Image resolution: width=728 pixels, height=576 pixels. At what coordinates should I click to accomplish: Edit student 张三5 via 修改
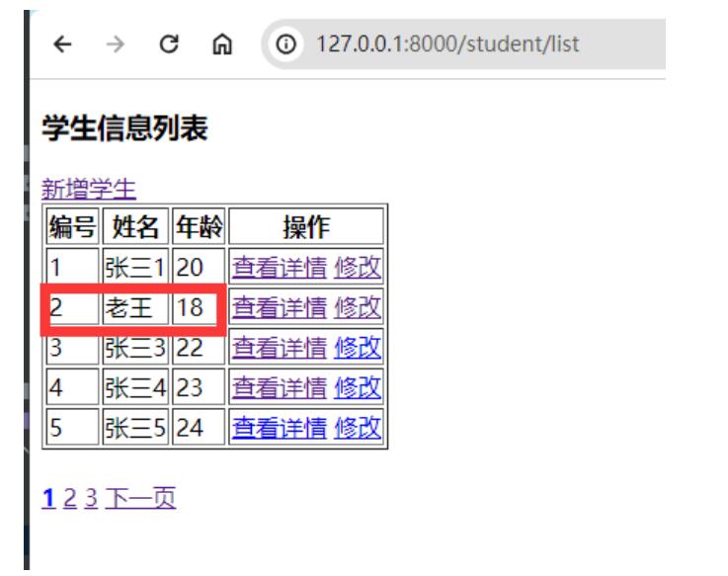[358, 428]
